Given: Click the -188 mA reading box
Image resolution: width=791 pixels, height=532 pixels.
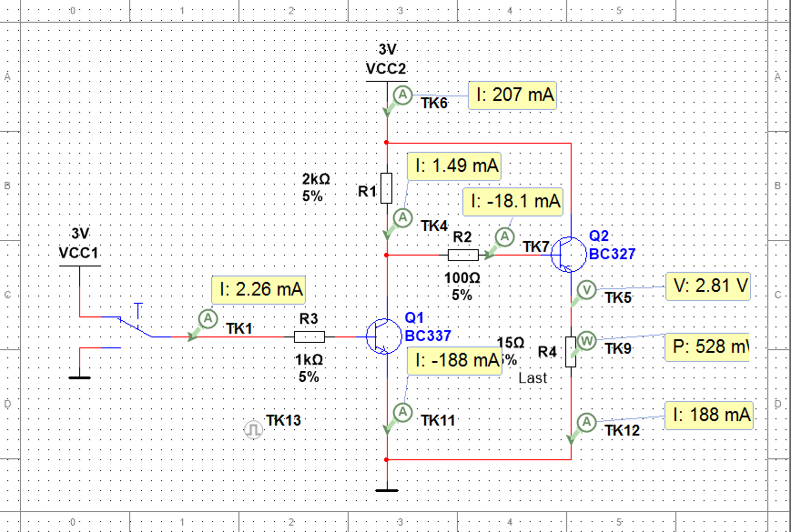Looking at the screenshot, I should tap(454, 361).
